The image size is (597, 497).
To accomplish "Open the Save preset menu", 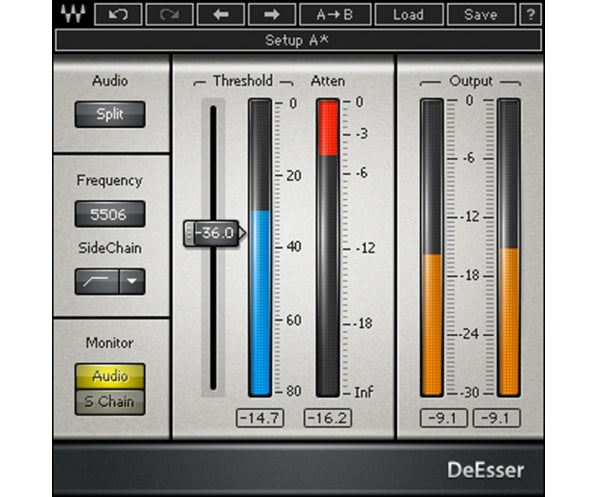I will pyautogui.click(x=481, y=14).
